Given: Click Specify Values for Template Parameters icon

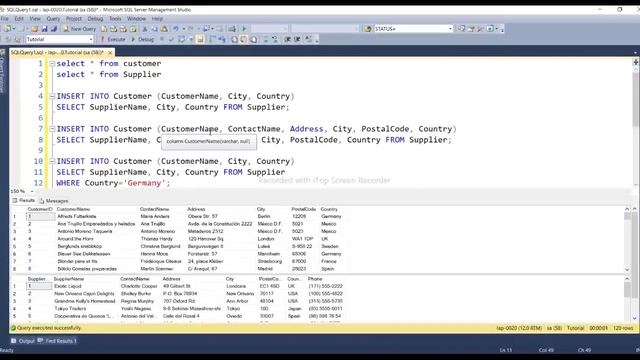Looking at the screenshot, I should point(309,40).
